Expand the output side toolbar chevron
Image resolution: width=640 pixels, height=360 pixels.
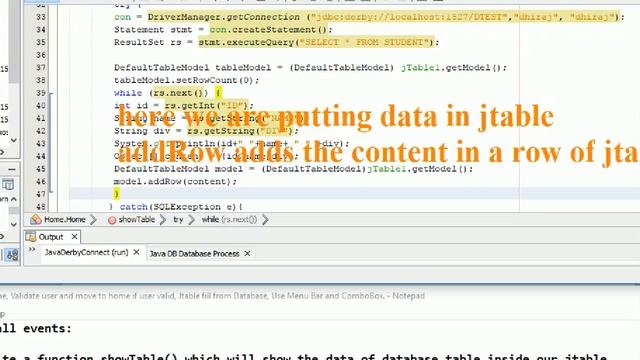(x=32, y=249)
